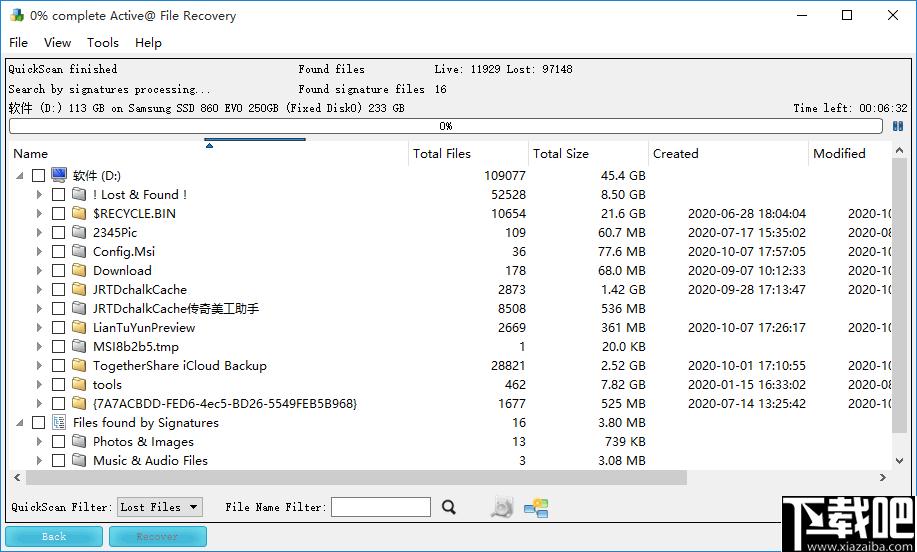Click the Download folder icon
Viewport: 917px width, 552px height.
79,270
